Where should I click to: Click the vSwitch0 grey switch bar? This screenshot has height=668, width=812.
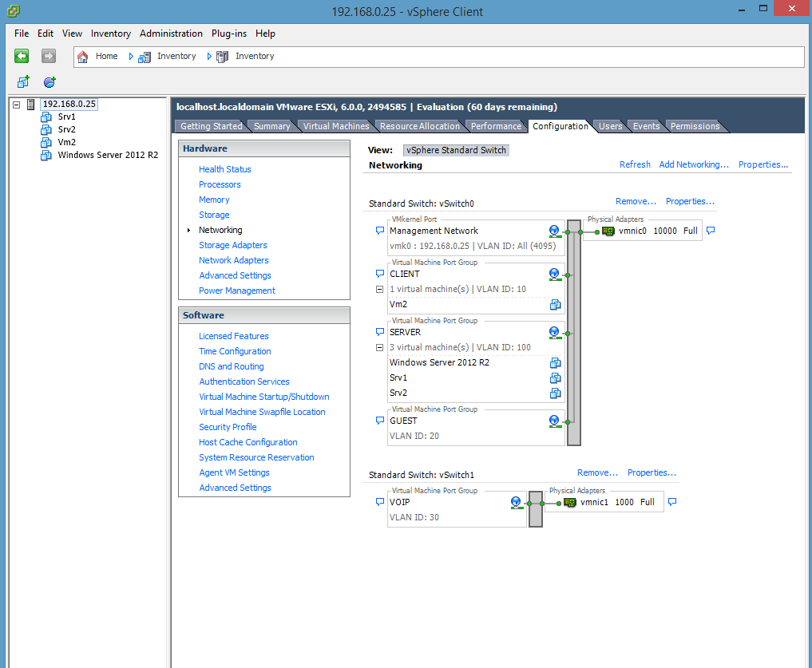(x=574, y=333)
